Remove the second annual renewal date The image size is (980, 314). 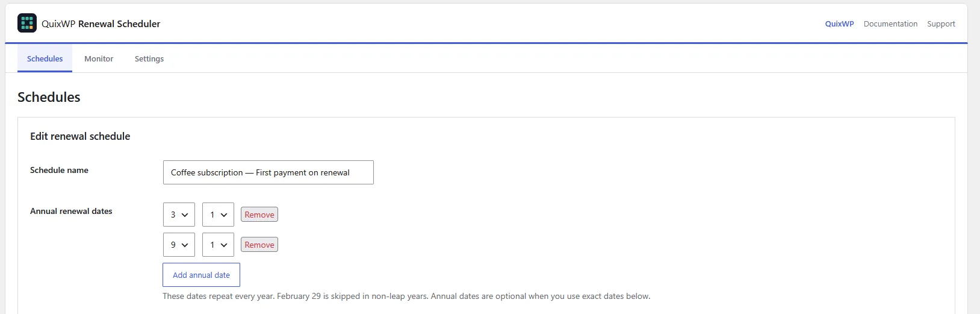point(259,245)
